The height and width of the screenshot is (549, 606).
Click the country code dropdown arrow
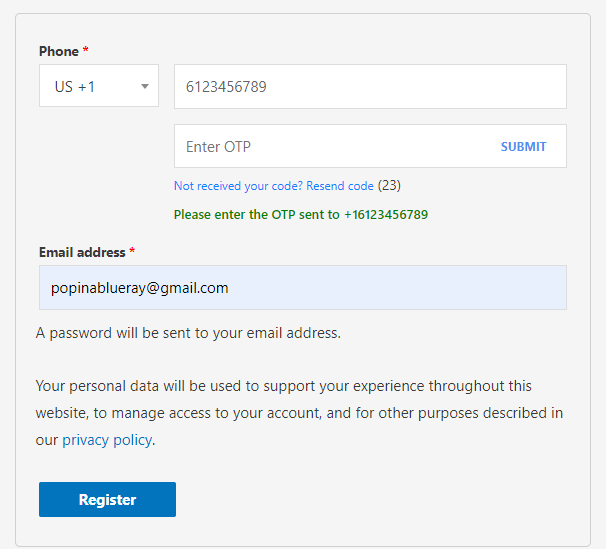145,86
